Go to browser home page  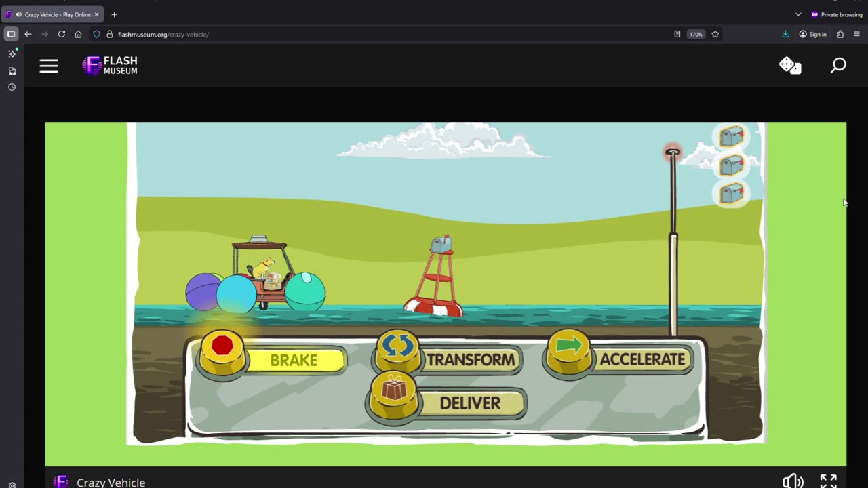click(78, 34)
